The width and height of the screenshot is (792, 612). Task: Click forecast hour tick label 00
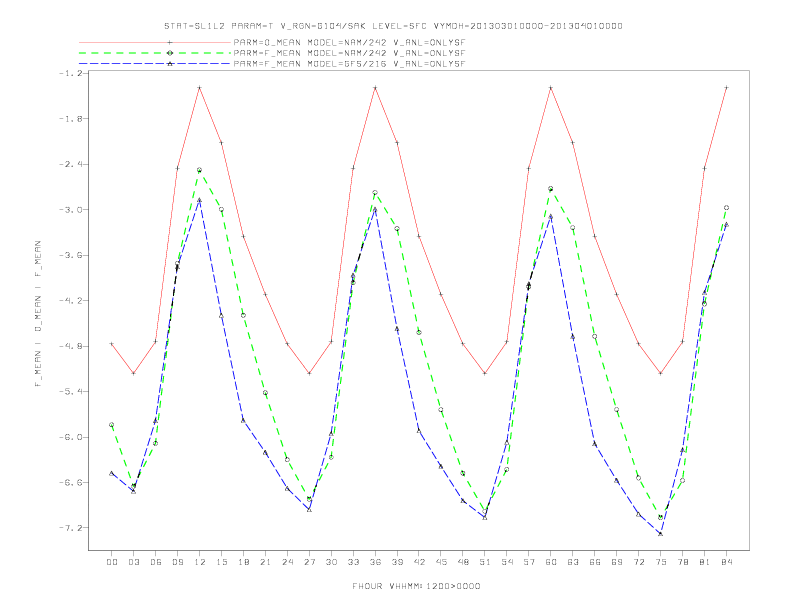[112, 562]
